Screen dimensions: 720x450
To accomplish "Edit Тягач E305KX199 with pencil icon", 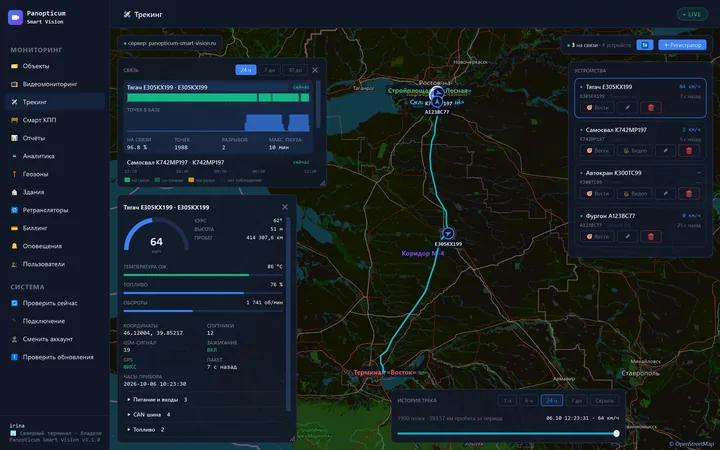I will [x=627, y=107].
